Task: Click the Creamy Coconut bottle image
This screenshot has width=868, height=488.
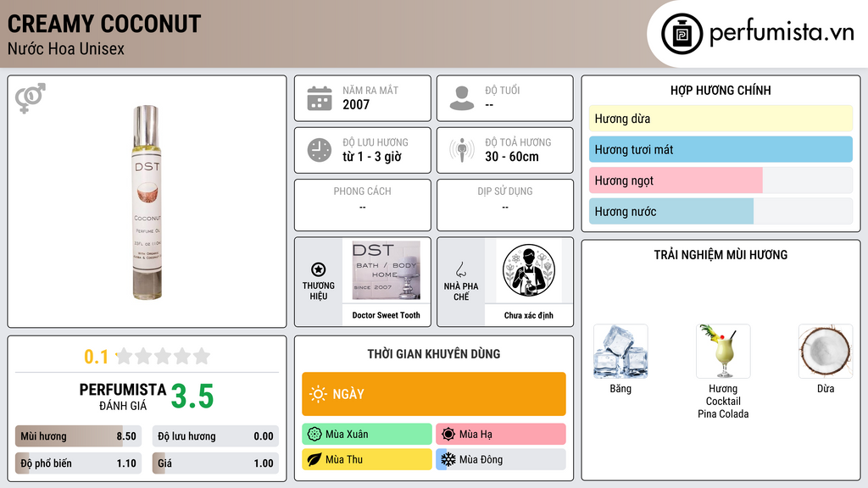Action: click(147, 202)
